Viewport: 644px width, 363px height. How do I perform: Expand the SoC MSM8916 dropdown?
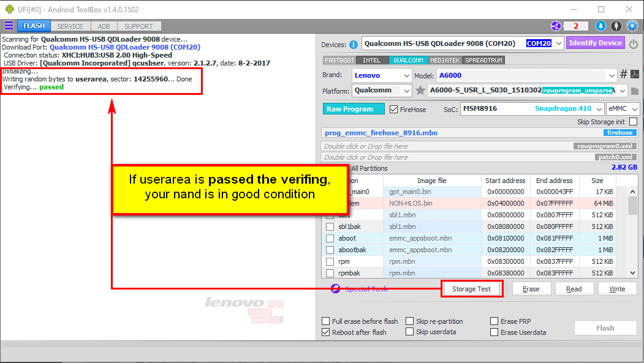point(599,109)
